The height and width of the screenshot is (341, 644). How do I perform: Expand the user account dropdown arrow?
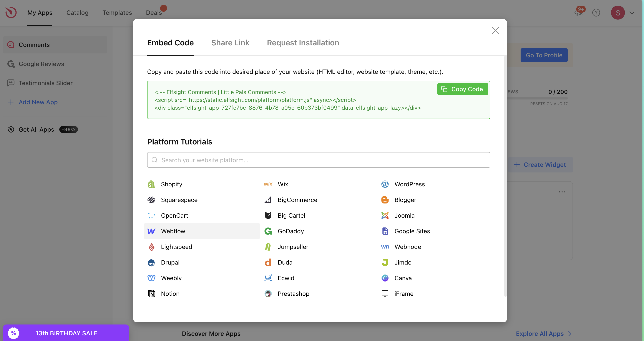(632, 13)
